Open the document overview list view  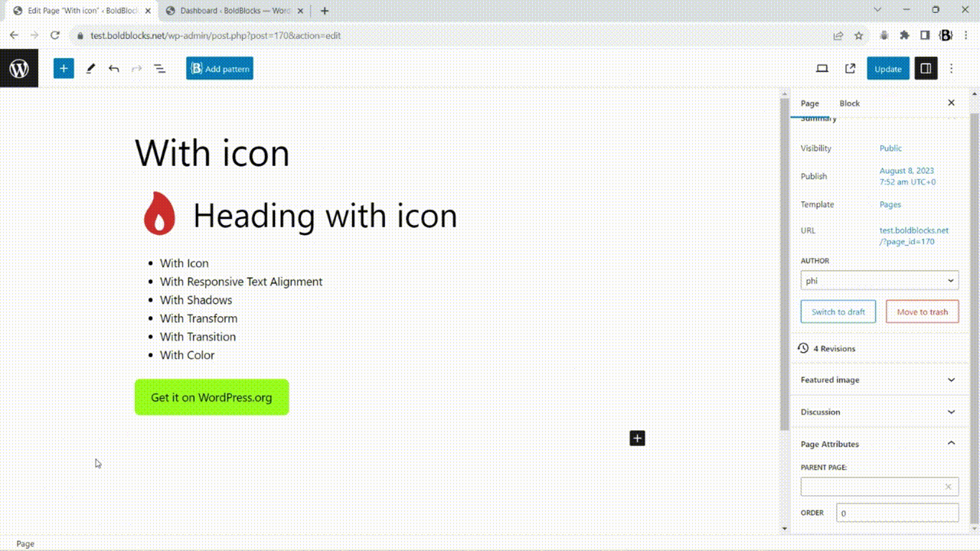click(x=160, y=69)
